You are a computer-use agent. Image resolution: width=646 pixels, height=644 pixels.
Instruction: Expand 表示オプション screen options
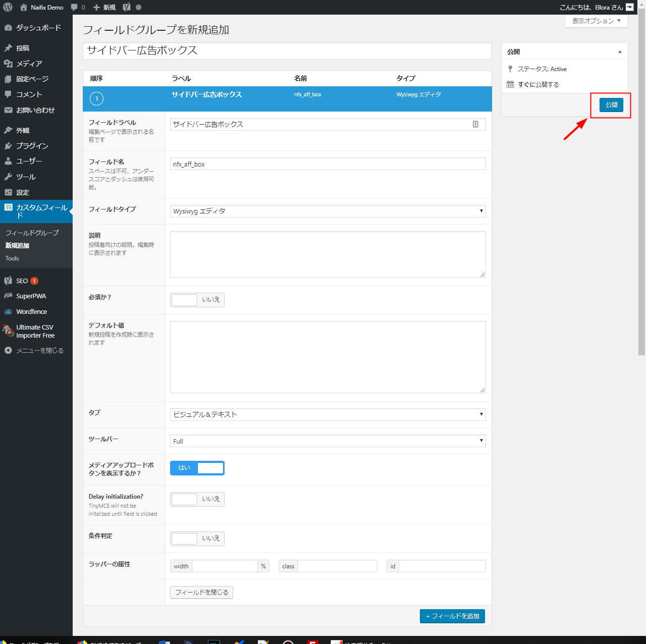tap(597, 21)
